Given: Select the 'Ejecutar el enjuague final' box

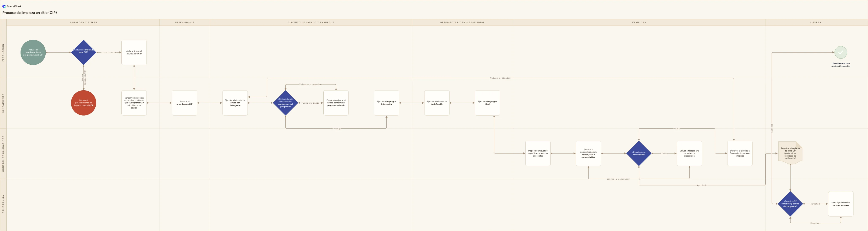Looking at the screenshot, I should pos(488,103).
